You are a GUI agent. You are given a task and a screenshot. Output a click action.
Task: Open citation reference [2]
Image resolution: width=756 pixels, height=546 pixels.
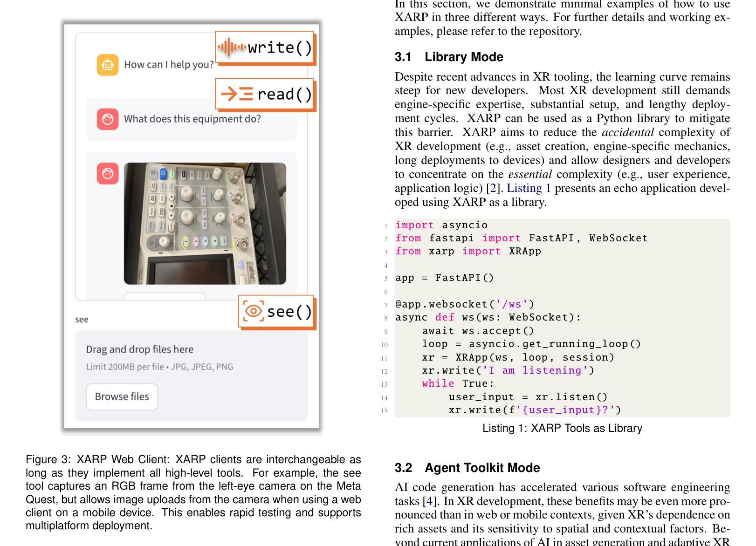493,188
